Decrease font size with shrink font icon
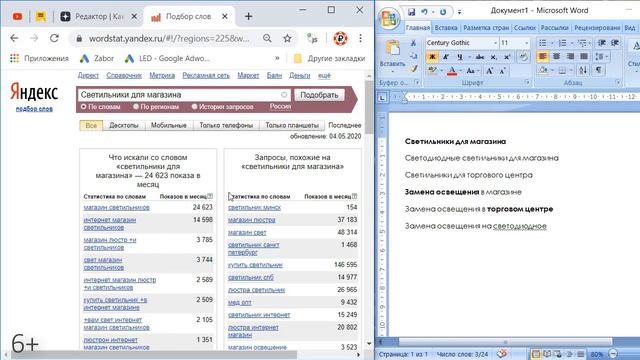The height and width of the screenshot is (360, 640). click(x=502, y=71)
